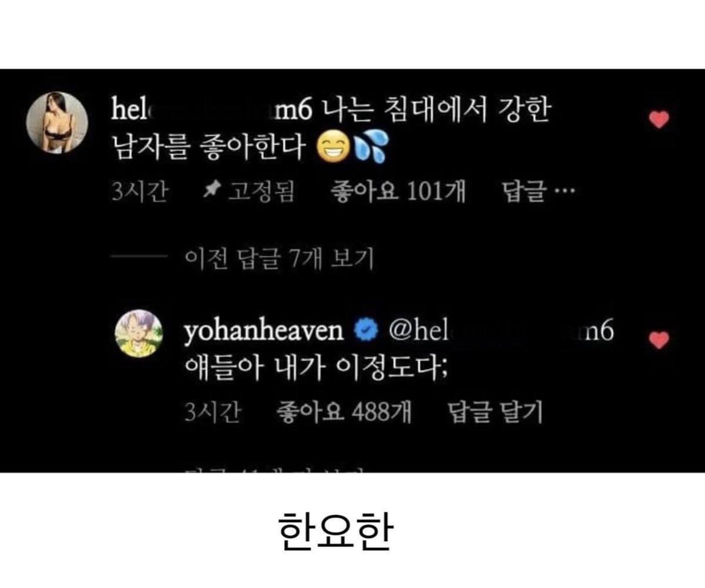View likes via 좋아요 101개
705x588 pixels.
click(x=398, y=191)
